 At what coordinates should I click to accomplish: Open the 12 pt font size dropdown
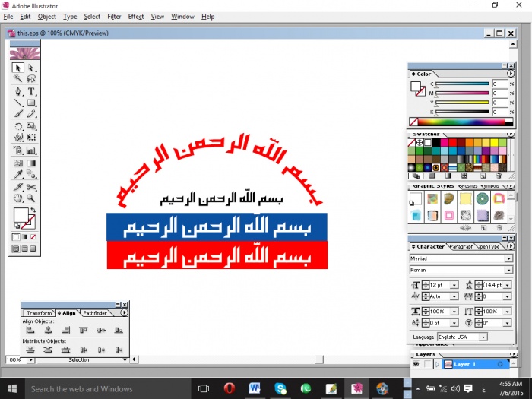point(454,285)
